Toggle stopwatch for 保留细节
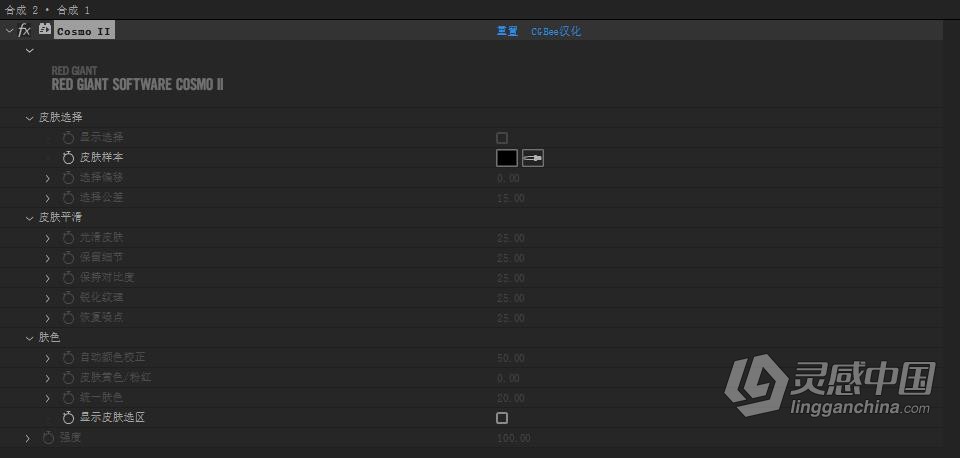Viewport: 960px width, 458px height. [x=69, y=258]
